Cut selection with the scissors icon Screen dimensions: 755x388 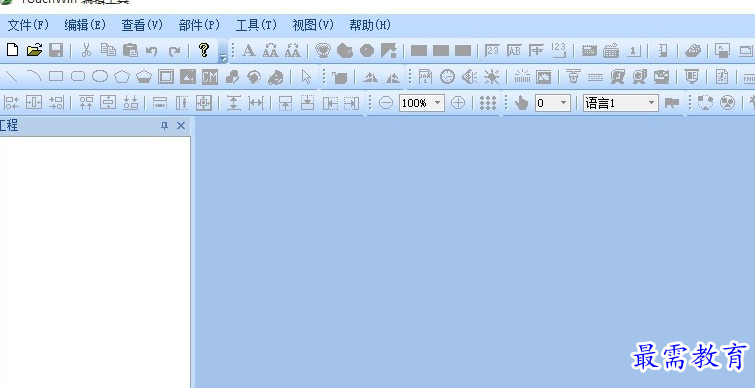[86, 50]
